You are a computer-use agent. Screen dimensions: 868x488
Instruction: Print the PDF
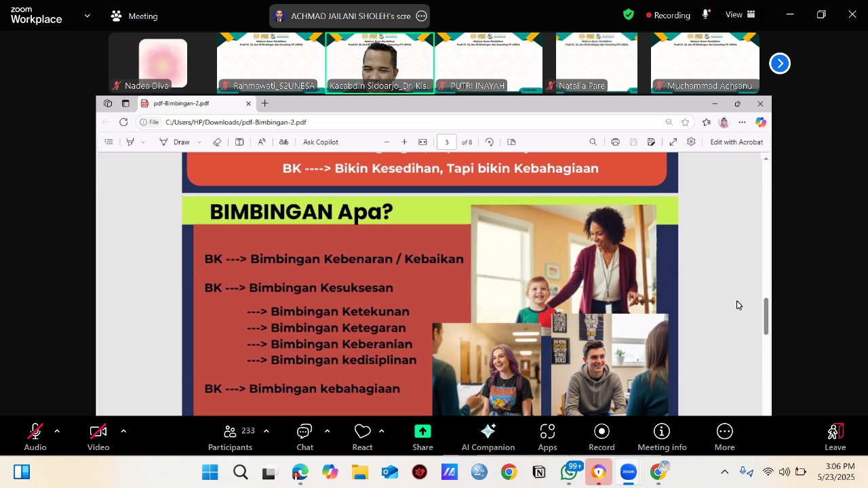pyautogui.click(x=615, y=142)
